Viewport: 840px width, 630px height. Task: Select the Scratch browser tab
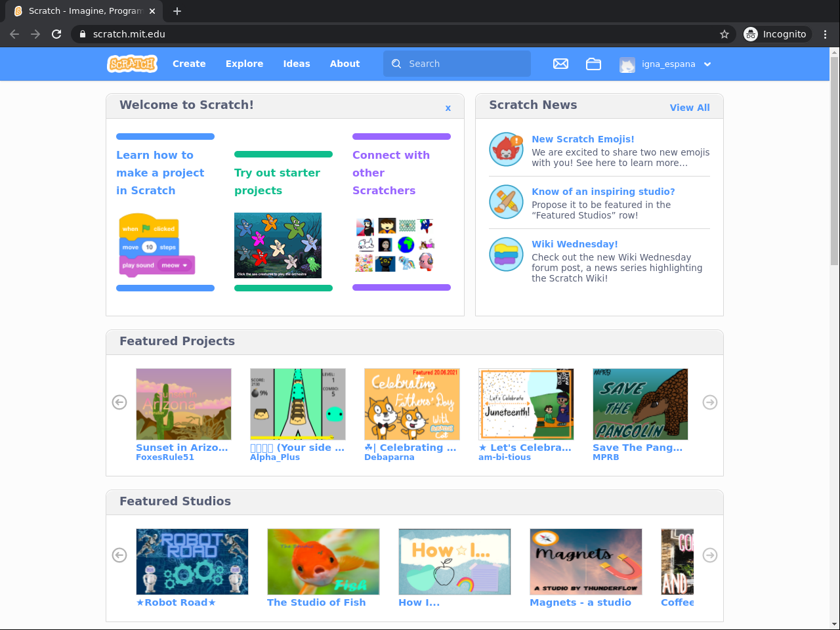coord(84,11)
